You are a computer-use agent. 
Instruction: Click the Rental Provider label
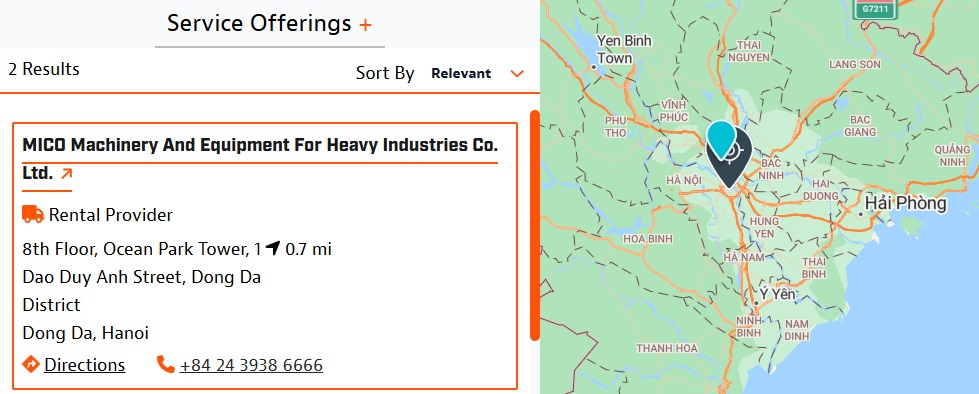tap(111, 215)
